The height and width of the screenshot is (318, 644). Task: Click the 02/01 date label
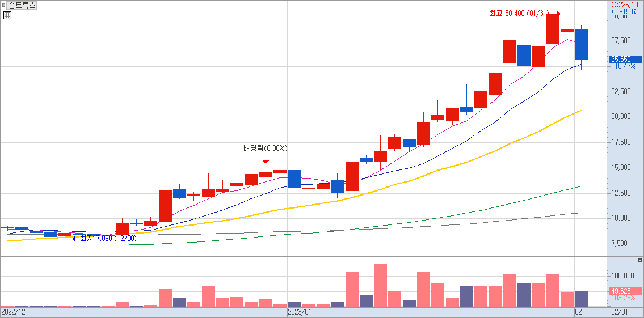tap(619, 312)
